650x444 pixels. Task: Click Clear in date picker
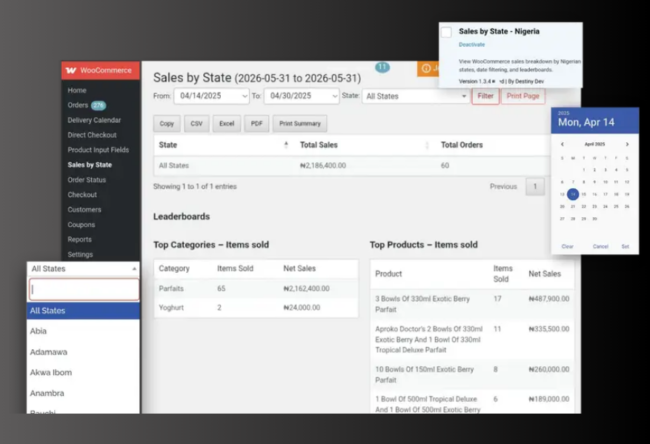(x=568, y=246)
